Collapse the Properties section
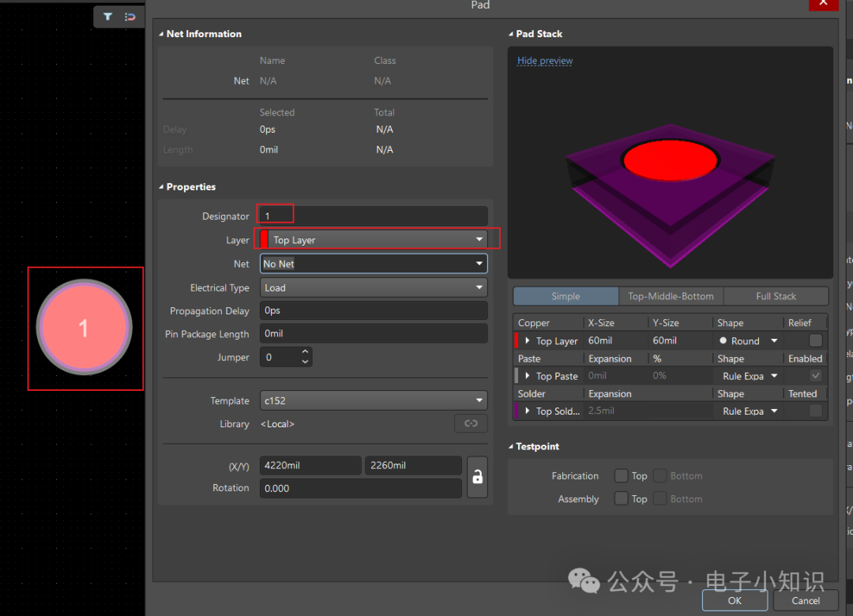This screenshot has width=853, height=616. [161, 186]
